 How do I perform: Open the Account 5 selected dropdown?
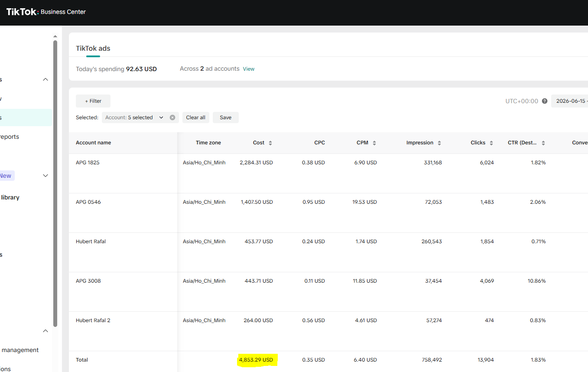(x=135, y=117)
